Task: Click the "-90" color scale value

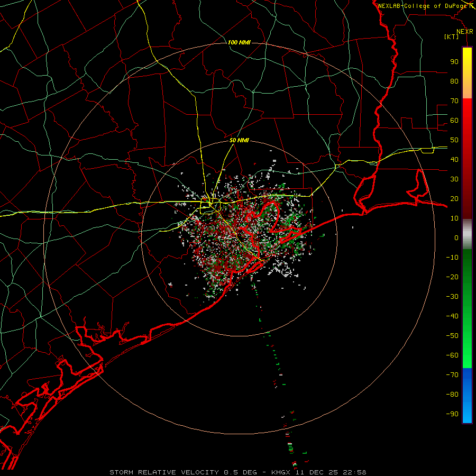Action: 452,414
